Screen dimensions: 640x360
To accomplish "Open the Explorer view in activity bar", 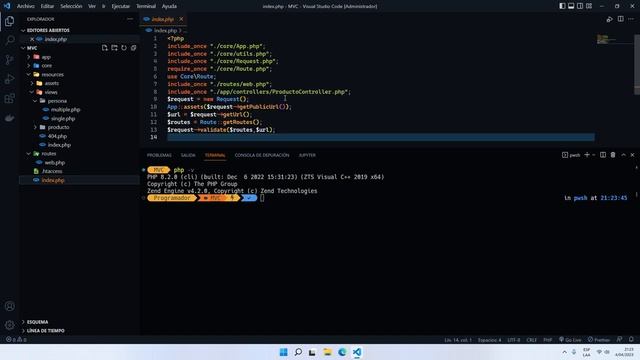I will coord(9,21).
